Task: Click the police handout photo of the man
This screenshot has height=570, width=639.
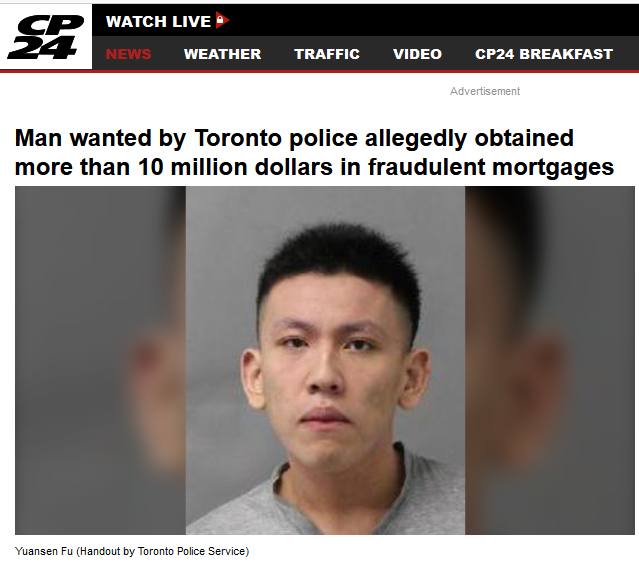Action: 325,360
